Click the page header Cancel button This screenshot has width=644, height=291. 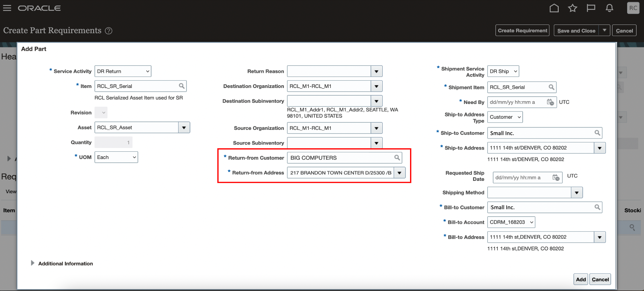pos(624,30)
